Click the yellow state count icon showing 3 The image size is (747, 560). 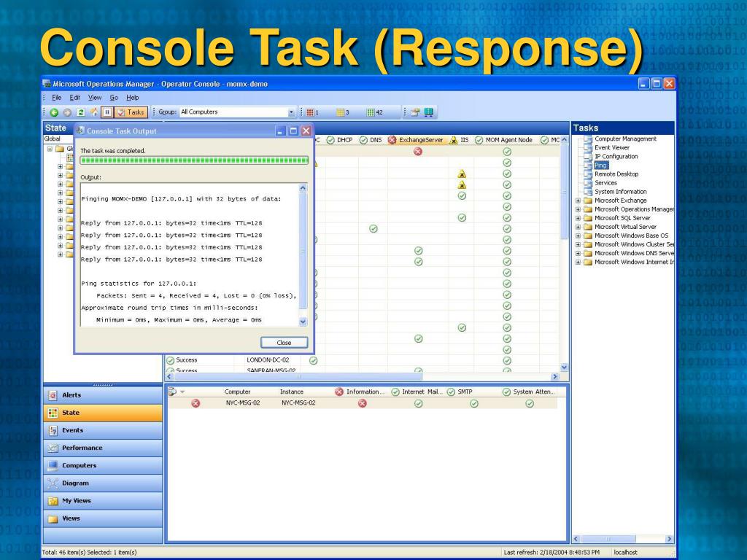click(343, 112)
